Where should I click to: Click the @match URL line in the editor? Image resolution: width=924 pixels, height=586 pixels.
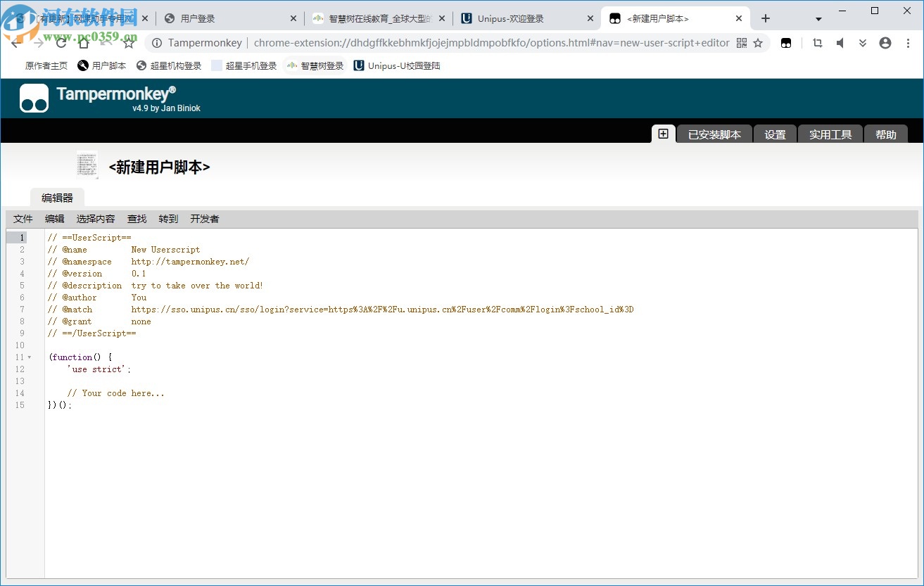pyautogui.click(x=341, y=310)
